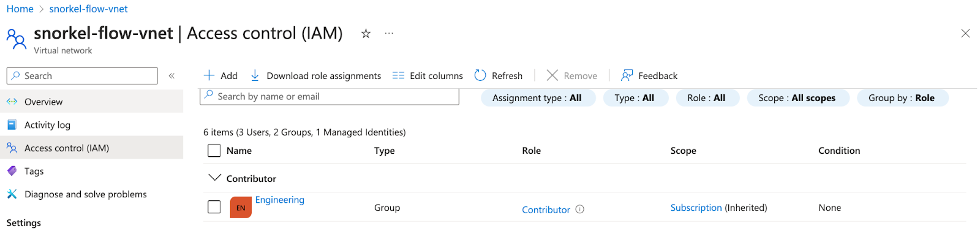The width and height of the screenshot is (980, 231).
Task: Check the Engineering group row checkbox
Action: 214,207
